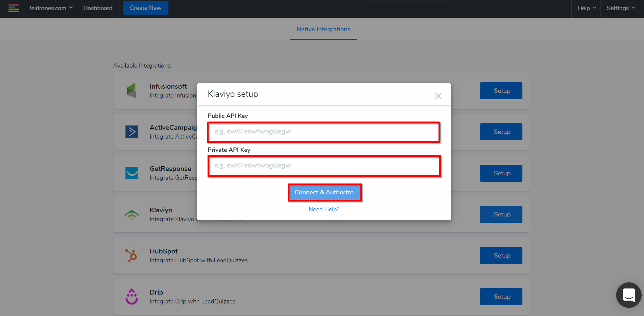This screenshot has height=316, width=644.
Task: Click Setup for Drip
Action: pyautogui.click(x=501, y=297)
